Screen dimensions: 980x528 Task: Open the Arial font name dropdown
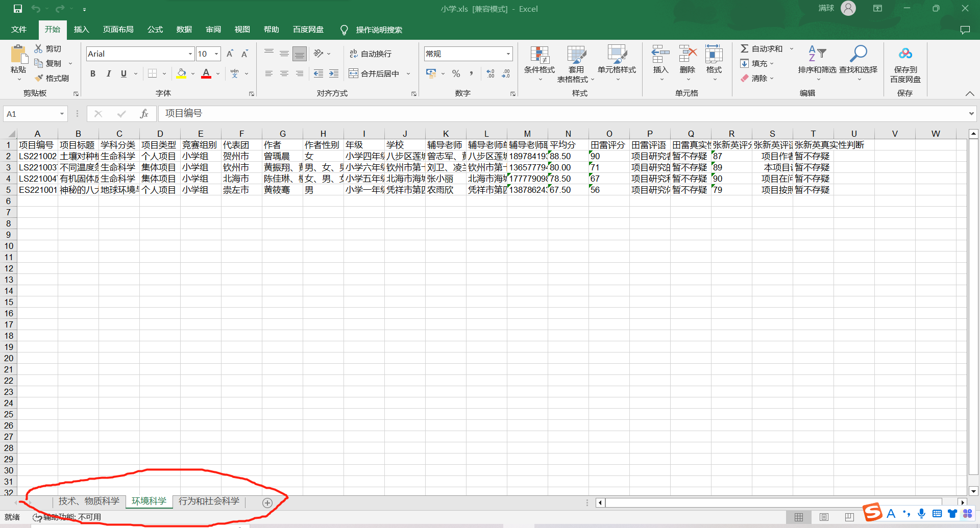(190, 54)
